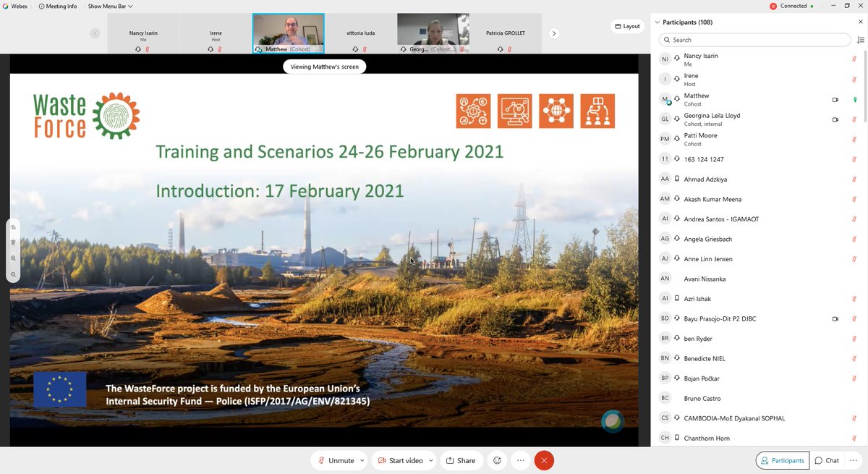The width and height of the screenshot is (868, 474).
Task: Open the annotate tool in the side toolbar
Action: (13, 227)
